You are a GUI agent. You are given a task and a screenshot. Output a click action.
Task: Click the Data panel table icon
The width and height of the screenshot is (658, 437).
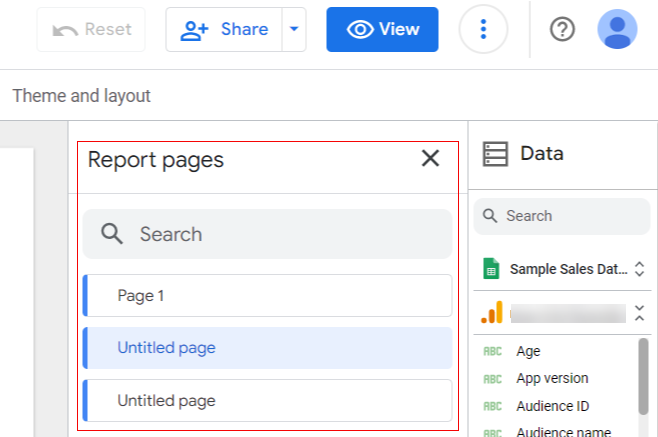(495, 154)
